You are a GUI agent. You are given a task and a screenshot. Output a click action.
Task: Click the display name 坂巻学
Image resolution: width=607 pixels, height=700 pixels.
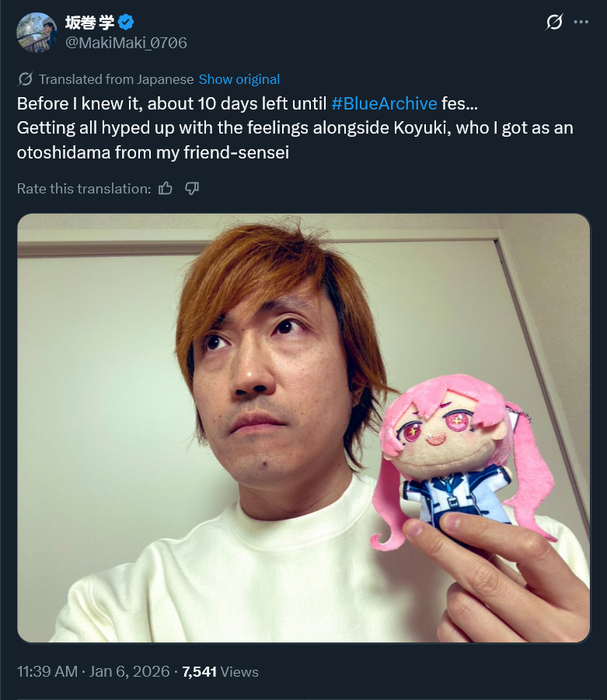click(89, 22)
